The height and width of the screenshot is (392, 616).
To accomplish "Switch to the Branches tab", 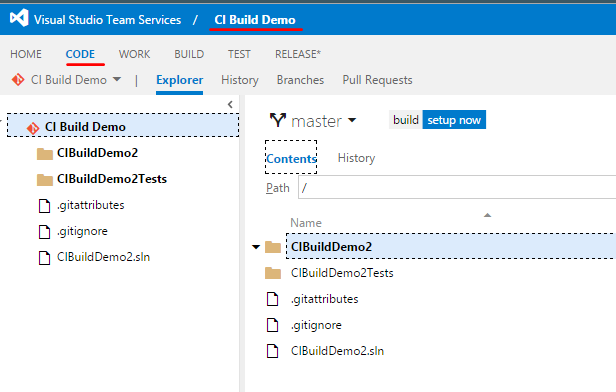I will (300, 80).
